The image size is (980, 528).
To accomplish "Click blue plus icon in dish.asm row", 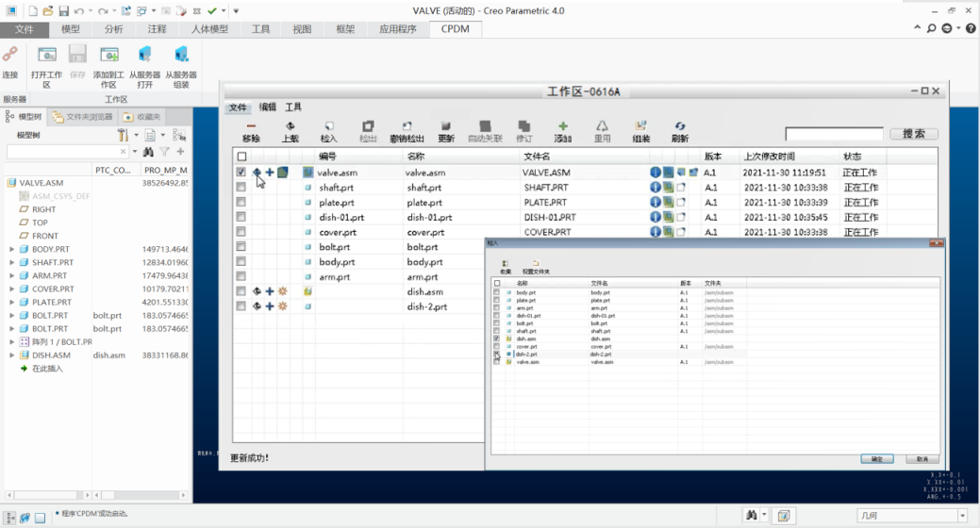I will (270, 291).
